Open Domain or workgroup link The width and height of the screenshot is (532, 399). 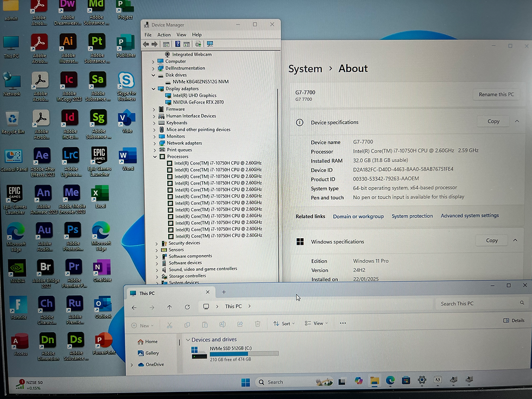click(x=358, y=217)
